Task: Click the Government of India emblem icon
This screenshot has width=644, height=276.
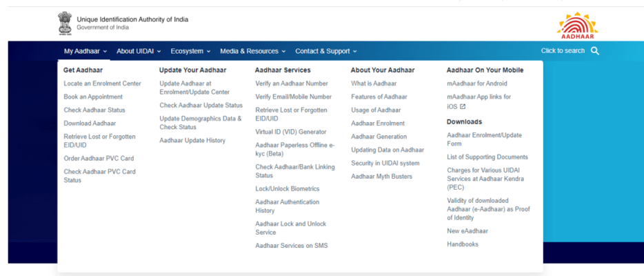Action: point(65,23)
